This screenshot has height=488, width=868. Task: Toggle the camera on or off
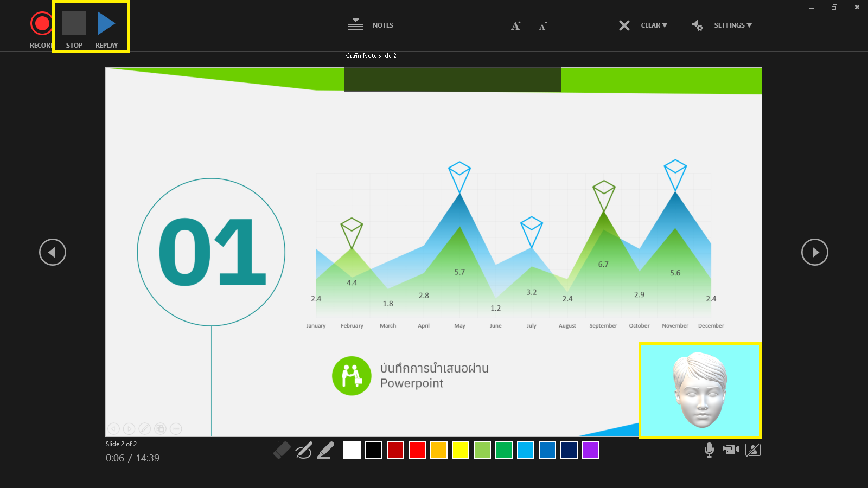[731, 450]
